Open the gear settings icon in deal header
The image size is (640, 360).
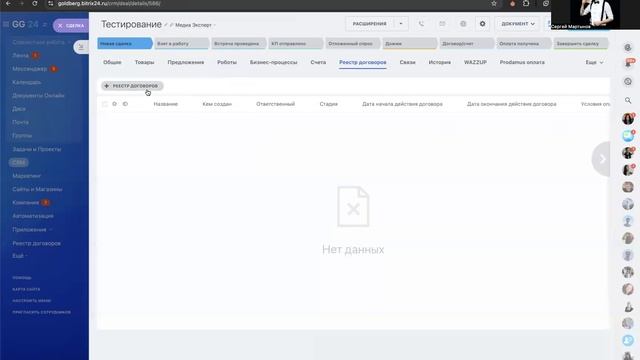click(482, 24)
